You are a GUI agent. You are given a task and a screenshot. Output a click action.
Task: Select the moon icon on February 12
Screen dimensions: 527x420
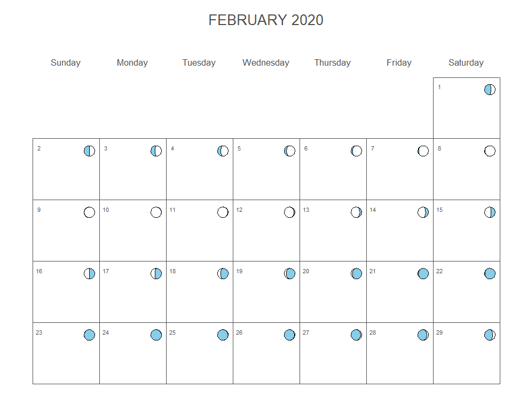(289, 212)
